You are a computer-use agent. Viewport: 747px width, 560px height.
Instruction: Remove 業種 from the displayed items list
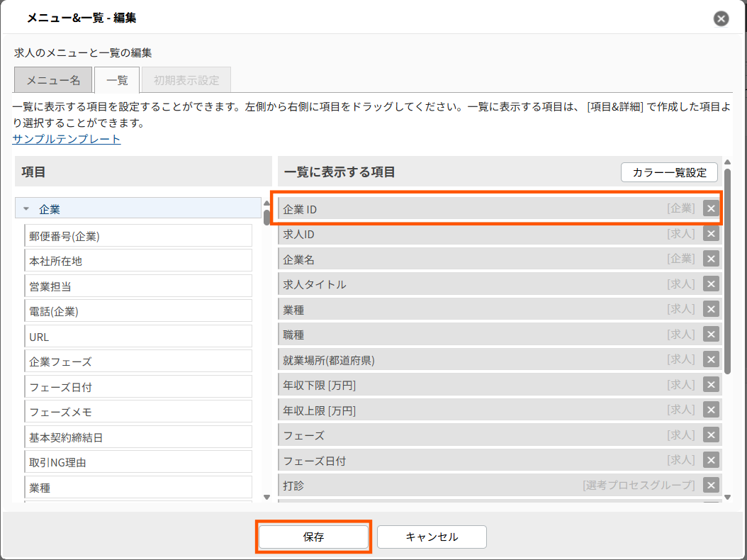tap(711, 309)
